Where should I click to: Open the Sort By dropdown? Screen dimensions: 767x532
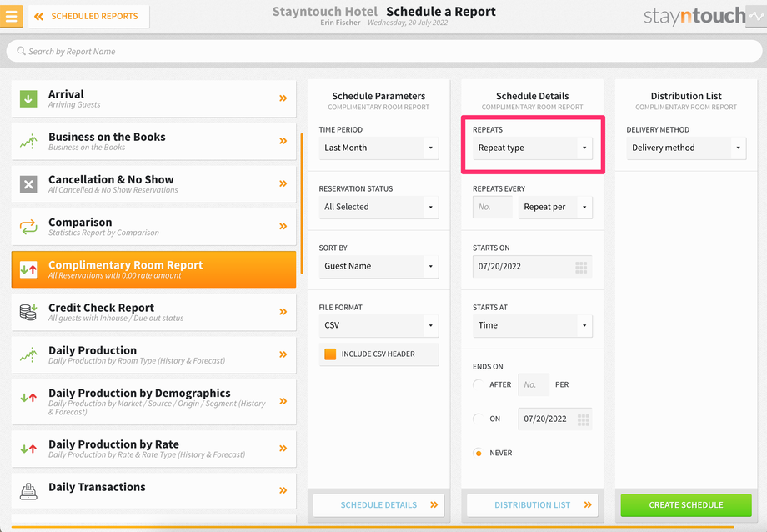tap(378, 266)
